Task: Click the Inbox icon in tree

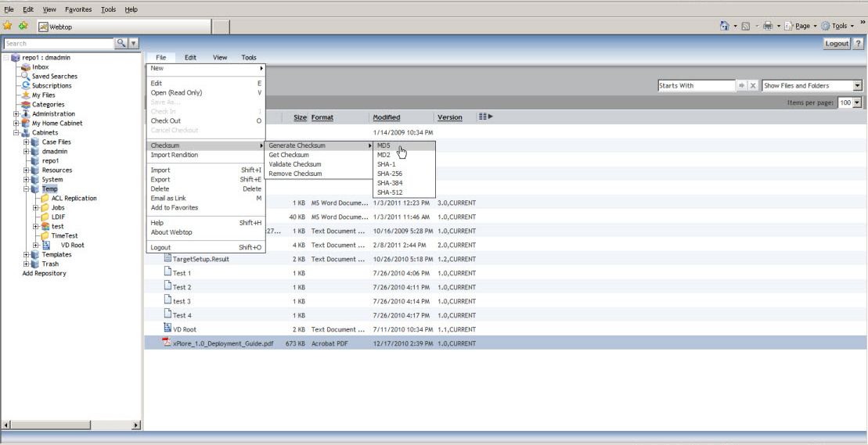Action: coord(26,67)
